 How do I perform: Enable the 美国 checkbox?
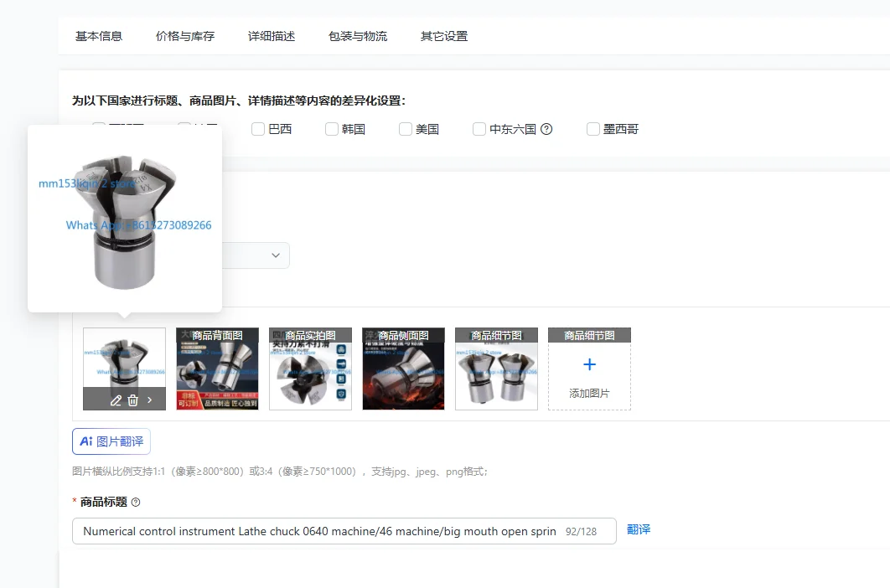[406, 129]
